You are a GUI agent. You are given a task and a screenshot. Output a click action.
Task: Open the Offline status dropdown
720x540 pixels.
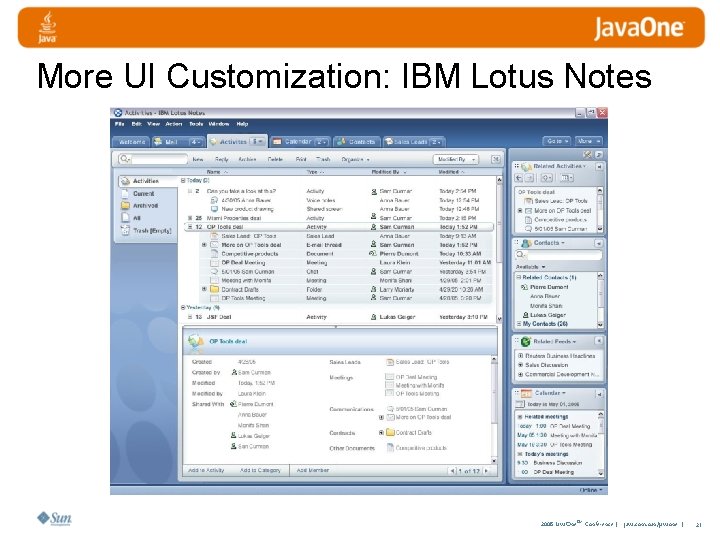591,490
